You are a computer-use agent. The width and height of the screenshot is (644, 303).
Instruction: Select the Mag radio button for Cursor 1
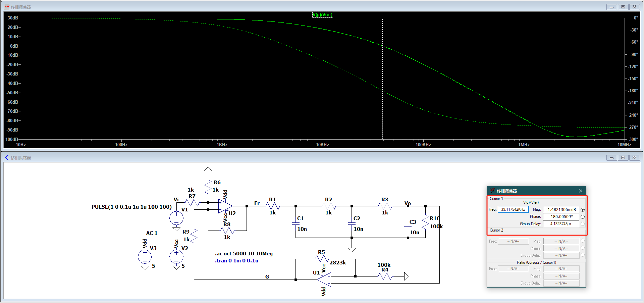pos(583,210)
